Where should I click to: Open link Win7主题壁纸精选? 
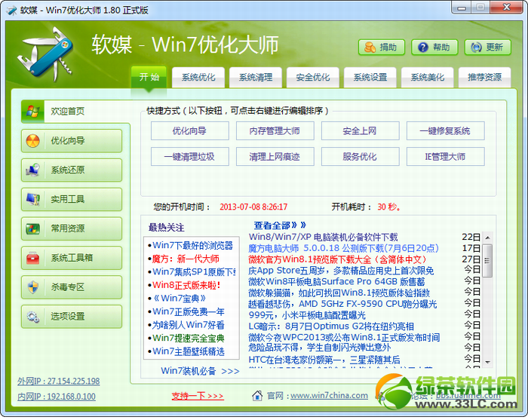pos(189,351)
